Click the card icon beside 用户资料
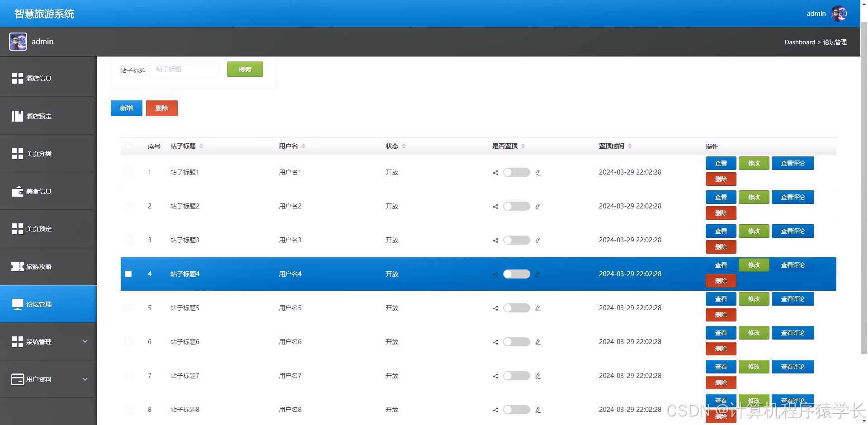The width and height of the screenshot is (868, 425). (18, 379)
